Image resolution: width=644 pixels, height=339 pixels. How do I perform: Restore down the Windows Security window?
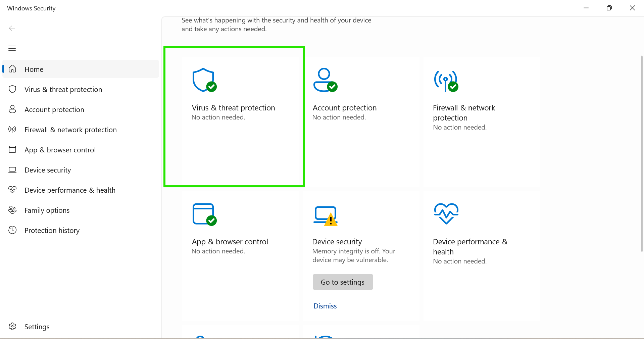coord(609,8)
